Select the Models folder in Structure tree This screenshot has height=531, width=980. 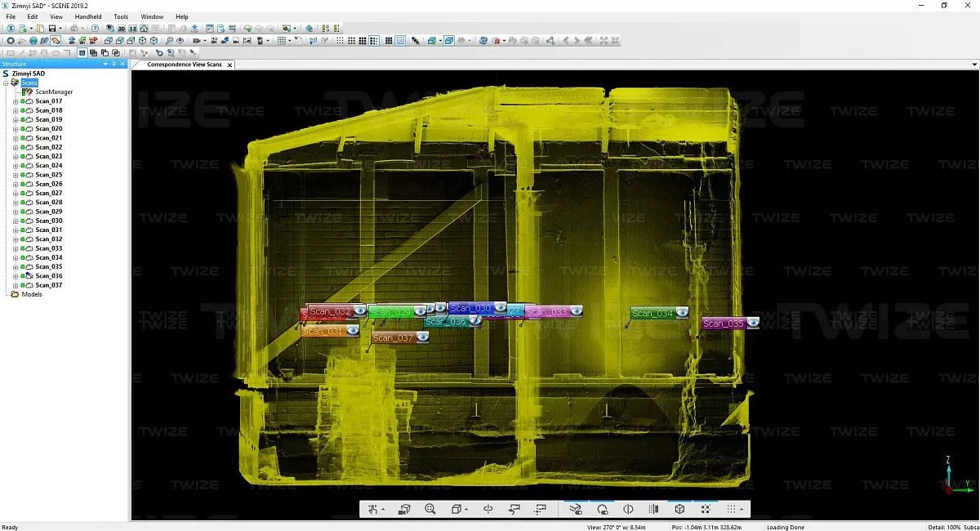tap(32, 294)
